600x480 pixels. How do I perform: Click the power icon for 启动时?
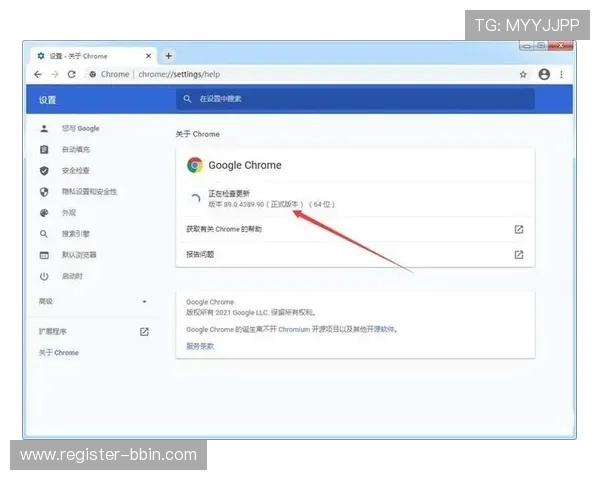44,276
